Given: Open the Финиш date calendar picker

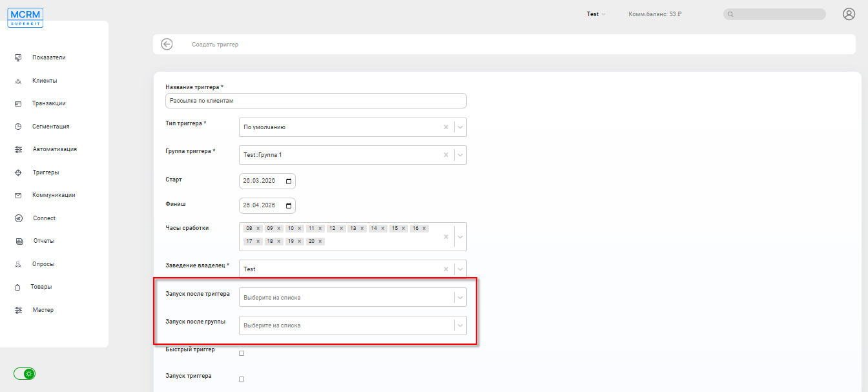Looking at the screenshot, I should (x=289, y=205).
